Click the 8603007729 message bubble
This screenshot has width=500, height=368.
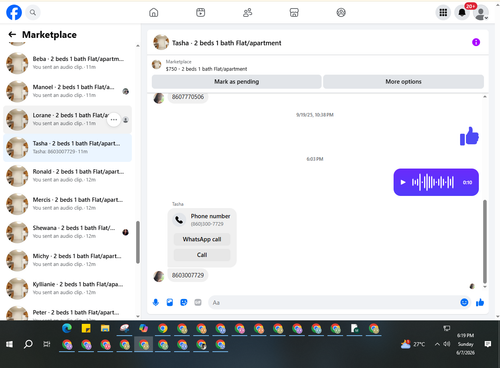click(188, 275)
